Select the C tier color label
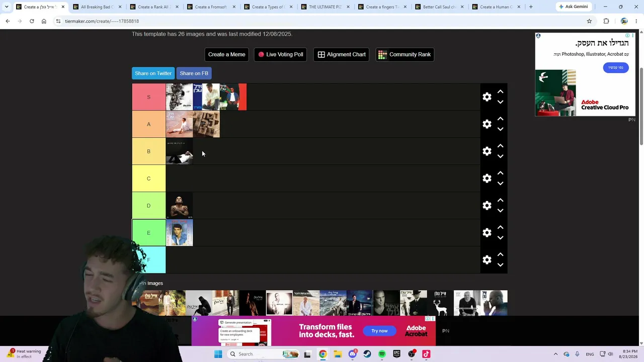Viewport: 644px width, 362px height. click(x=148, y=178)
